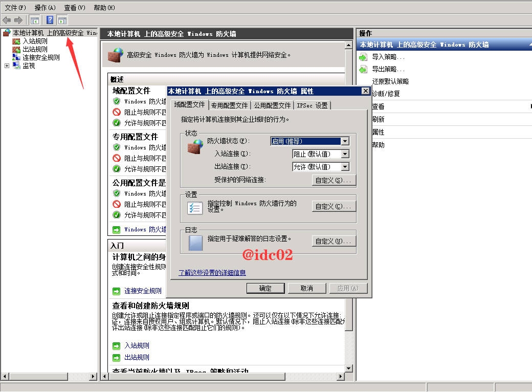Open 连接安全规则 in the left tree
This screenshot has height=392, width=532.
(x=41, y=57)
